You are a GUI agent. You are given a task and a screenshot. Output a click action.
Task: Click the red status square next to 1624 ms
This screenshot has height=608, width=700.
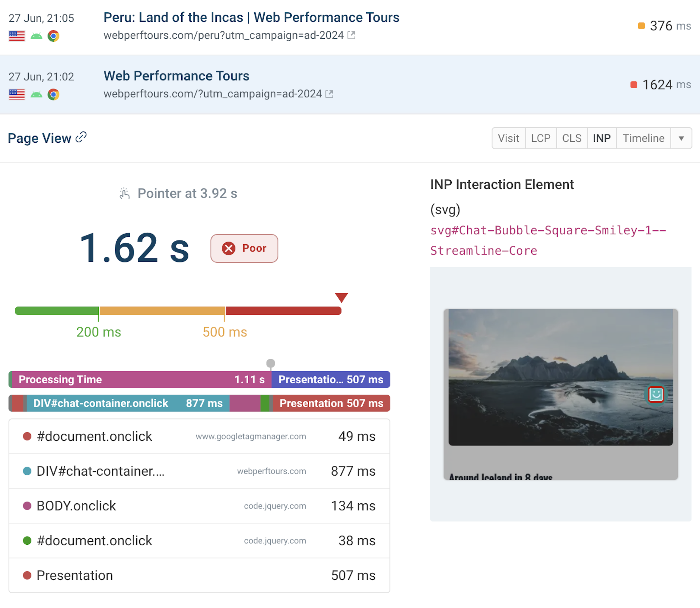tap(633, 84)
